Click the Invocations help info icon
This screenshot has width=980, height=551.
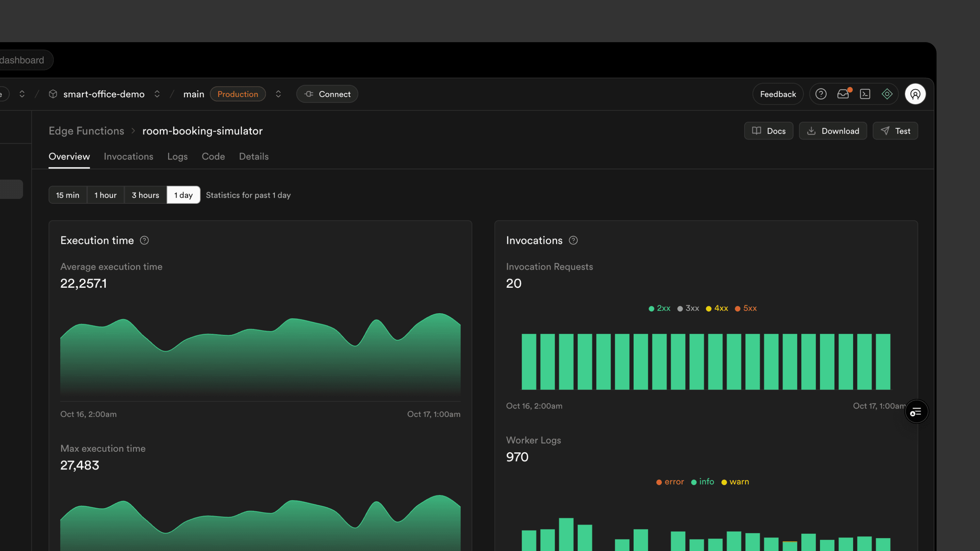pyautogui.click(x=573, y=240)
